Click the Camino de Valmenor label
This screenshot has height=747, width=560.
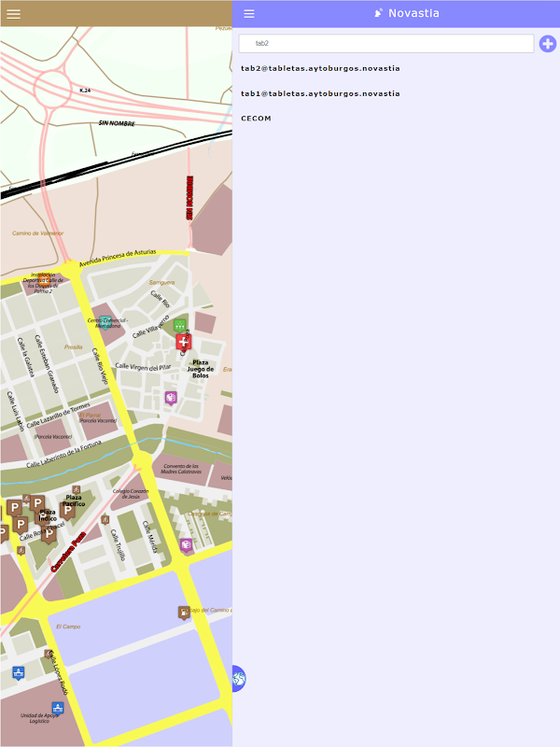click(x=37, y=233)
